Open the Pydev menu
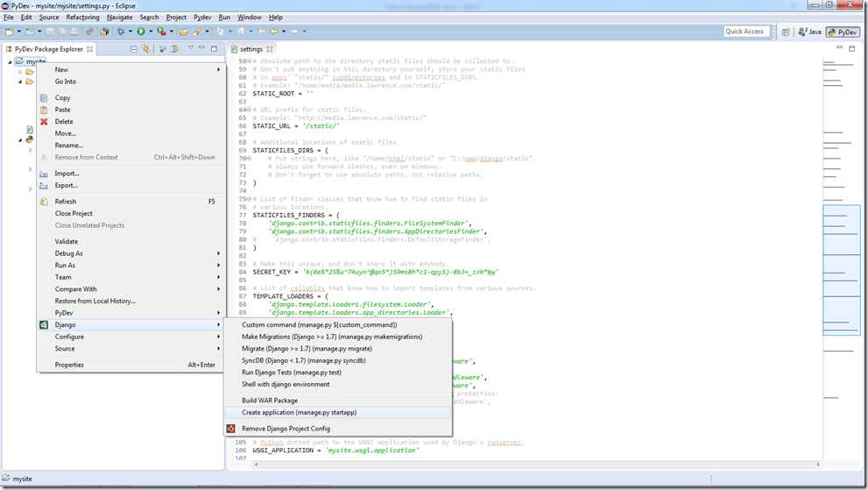The height and width of the screenshot is (490, 868). (x=202, y=18)
